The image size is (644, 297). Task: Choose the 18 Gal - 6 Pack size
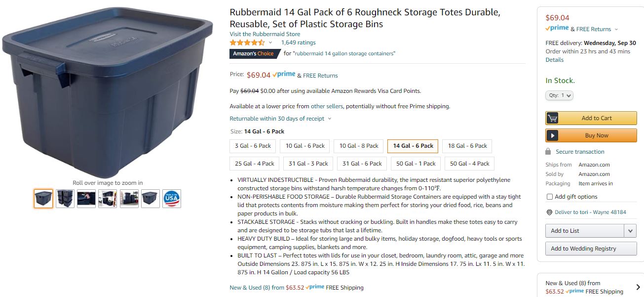pos(467,146)
